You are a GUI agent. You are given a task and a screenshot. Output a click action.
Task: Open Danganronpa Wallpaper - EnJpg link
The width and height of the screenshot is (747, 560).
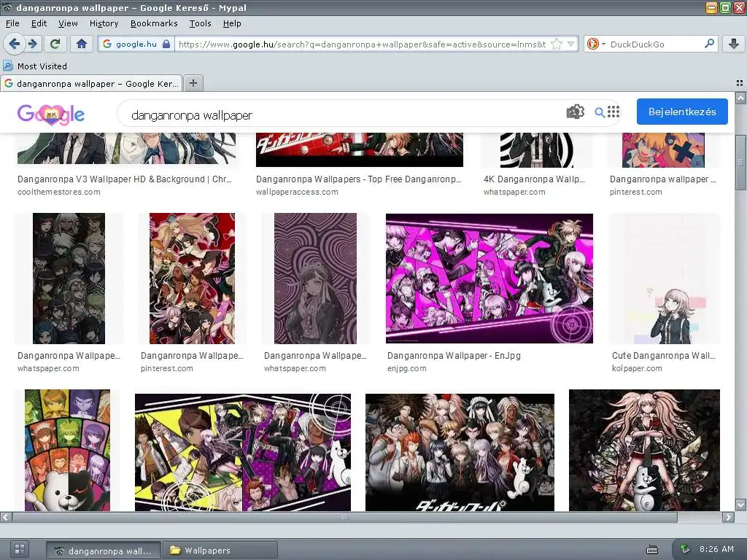[x=454, y=356]
